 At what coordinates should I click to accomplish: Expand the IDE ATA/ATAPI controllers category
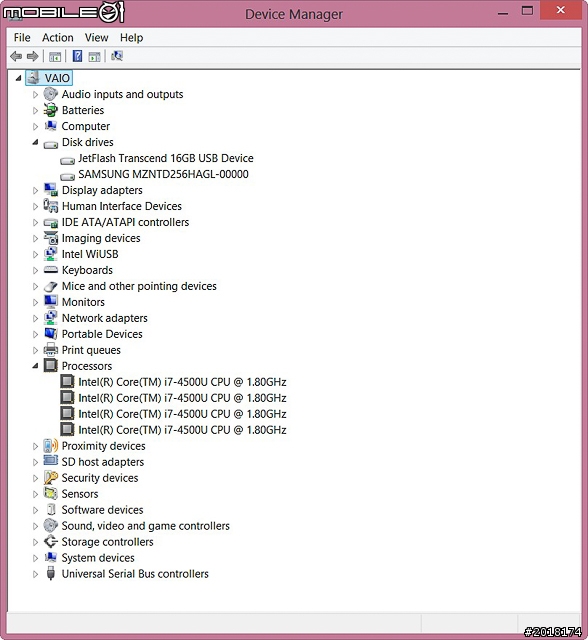[x=36, y=222]
